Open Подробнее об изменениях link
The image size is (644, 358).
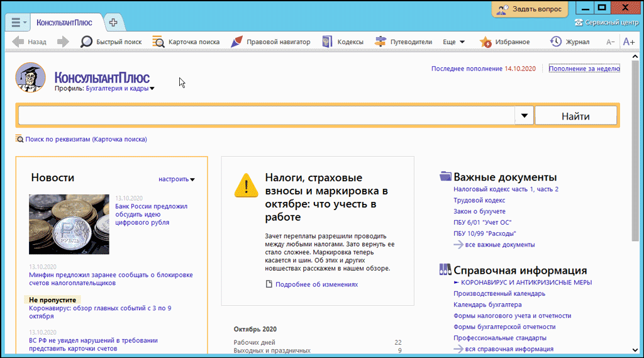(x=317, y=284)
